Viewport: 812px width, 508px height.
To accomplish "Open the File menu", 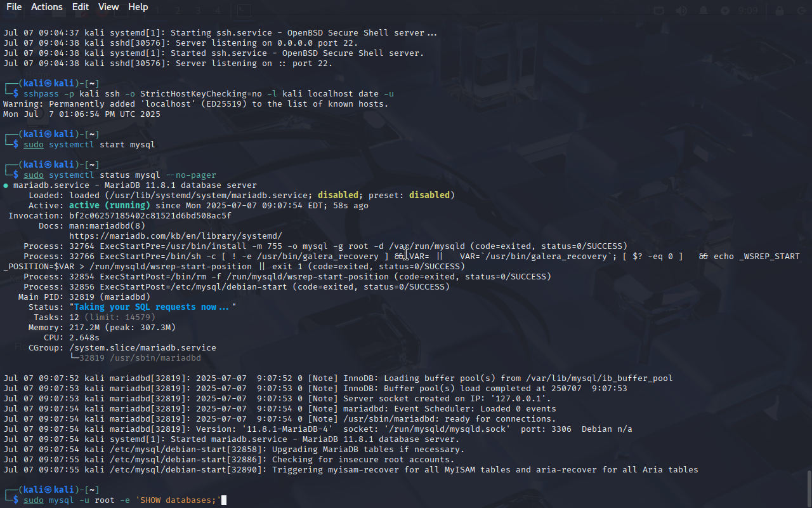I will pyautogui.click(x=14, y=7).
